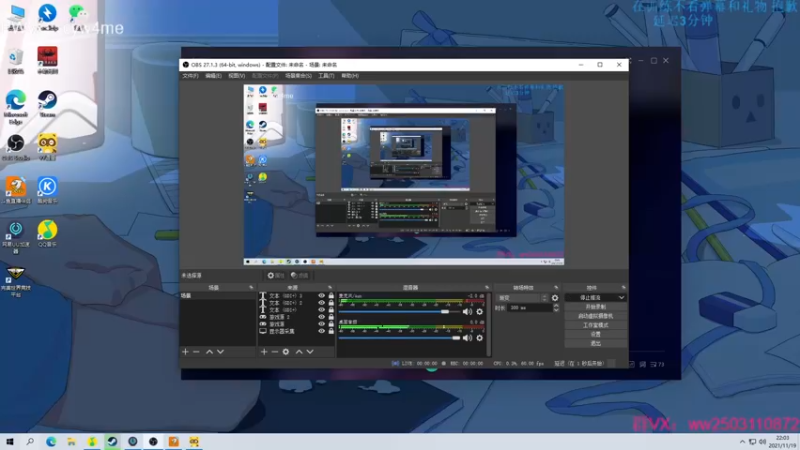Open scene transition properties gear
The image size is (800, 450).
(555, 298)
